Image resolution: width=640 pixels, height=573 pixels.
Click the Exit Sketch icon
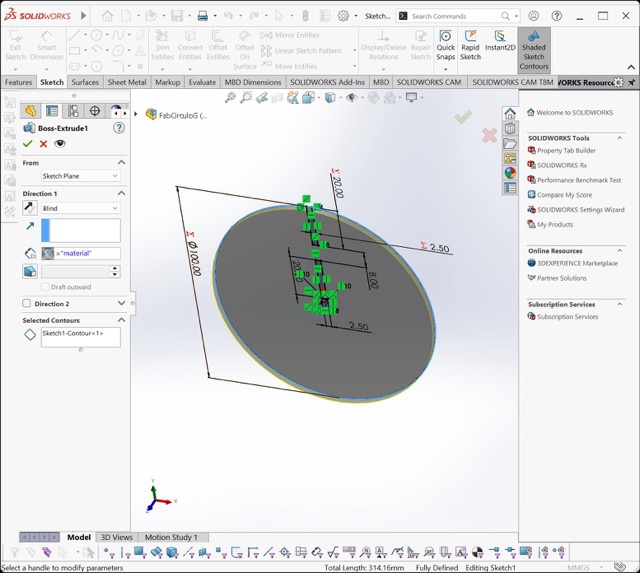(x=16, y=46)
